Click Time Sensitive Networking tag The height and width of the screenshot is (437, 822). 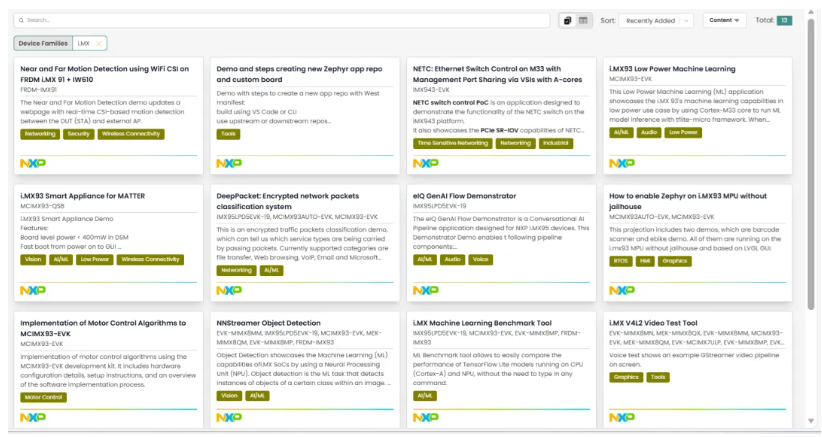pyautogui.click(x=452, y=144)
